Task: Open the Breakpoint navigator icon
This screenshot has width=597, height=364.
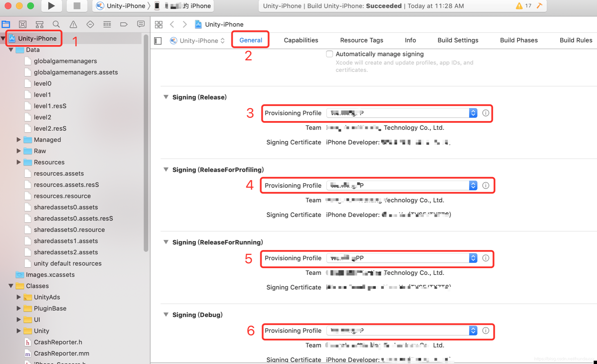Action: [x=124, y=24]
